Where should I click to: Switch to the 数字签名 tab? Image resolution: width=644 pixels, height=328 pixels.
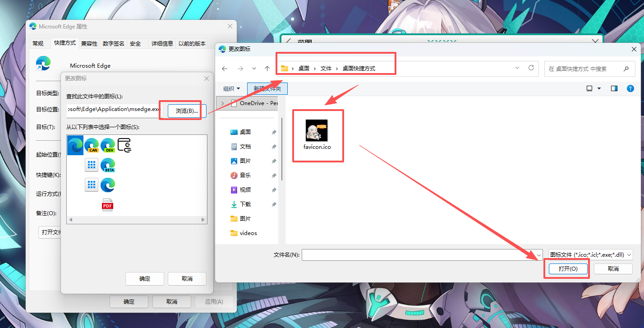[113, 43]
